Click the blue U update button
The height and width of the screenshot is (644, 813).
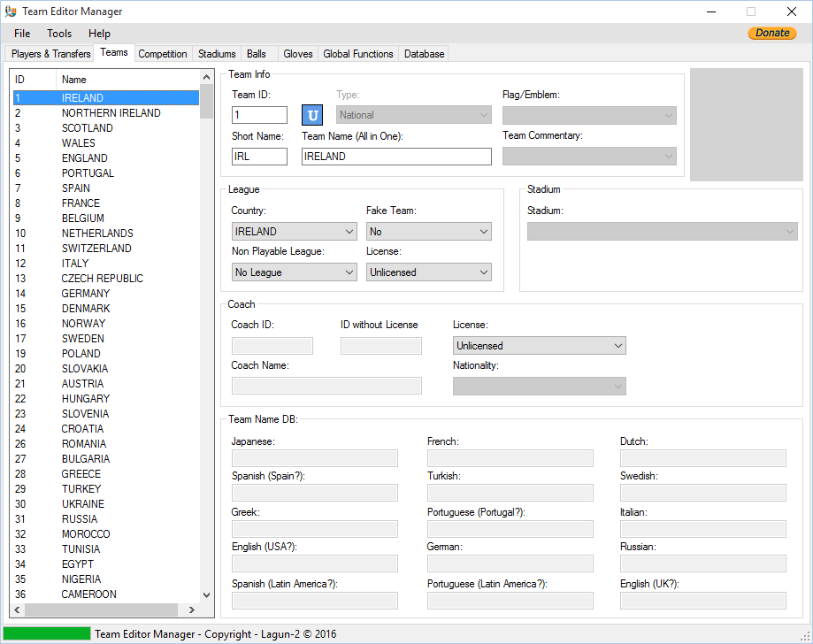pos(312,115)
